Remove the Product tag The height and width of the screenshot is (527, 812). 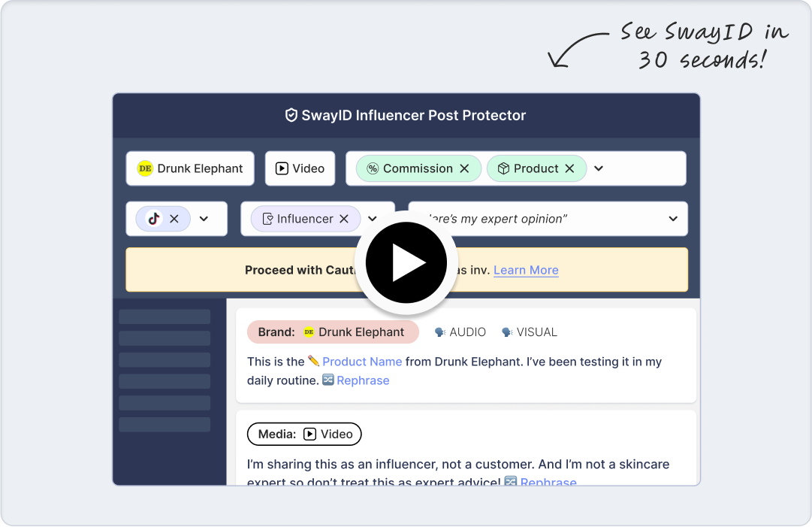(569, 168)
